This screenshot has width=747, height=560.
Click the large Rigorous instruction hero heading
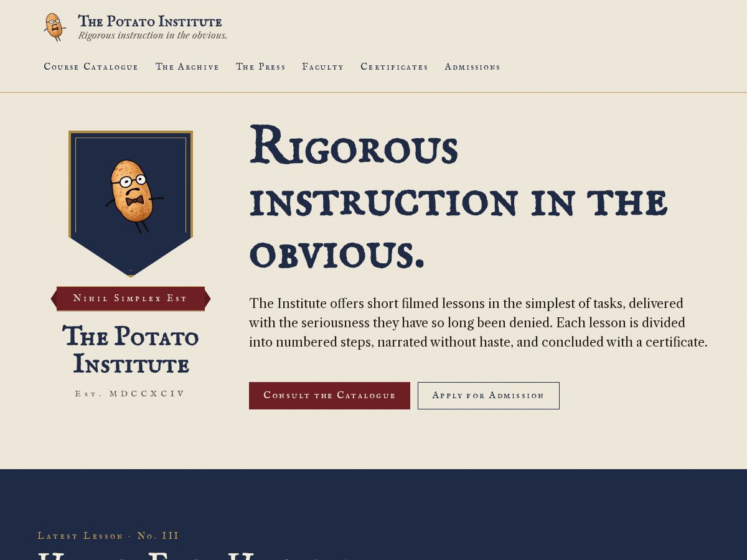click(459, 196)
